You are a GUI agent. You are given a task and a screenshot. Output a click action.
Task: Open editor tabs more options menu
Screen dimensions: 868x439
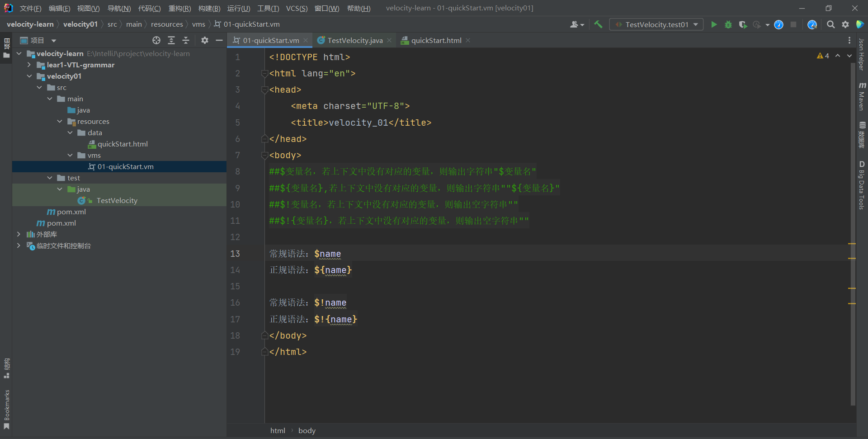click(849, 40)
